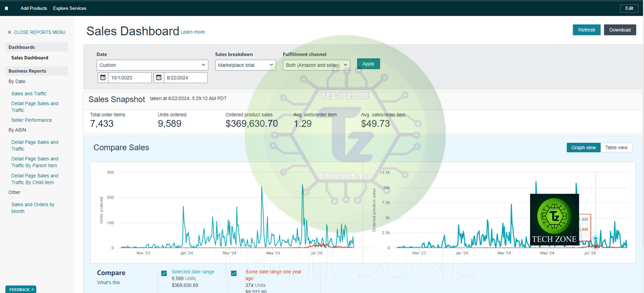Screen dimensions: 644x293
Task: Open the Date range dropdown set to Custom
Action: 152,65
